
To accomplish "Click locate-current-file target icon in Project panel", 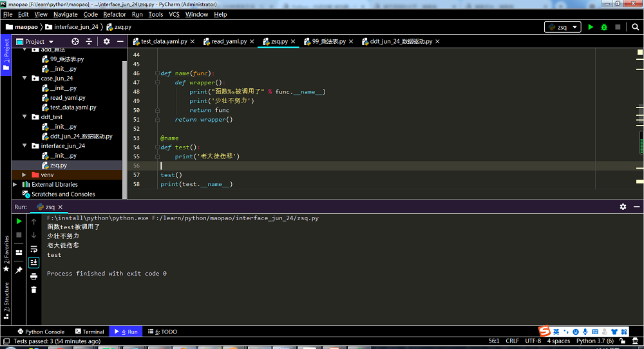I will point(75,41).
